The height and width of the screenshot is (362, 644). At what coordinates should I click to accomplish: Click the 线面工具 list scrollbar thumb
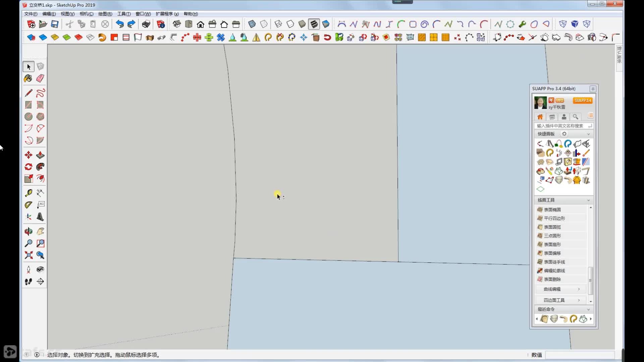tap(590, 281)
